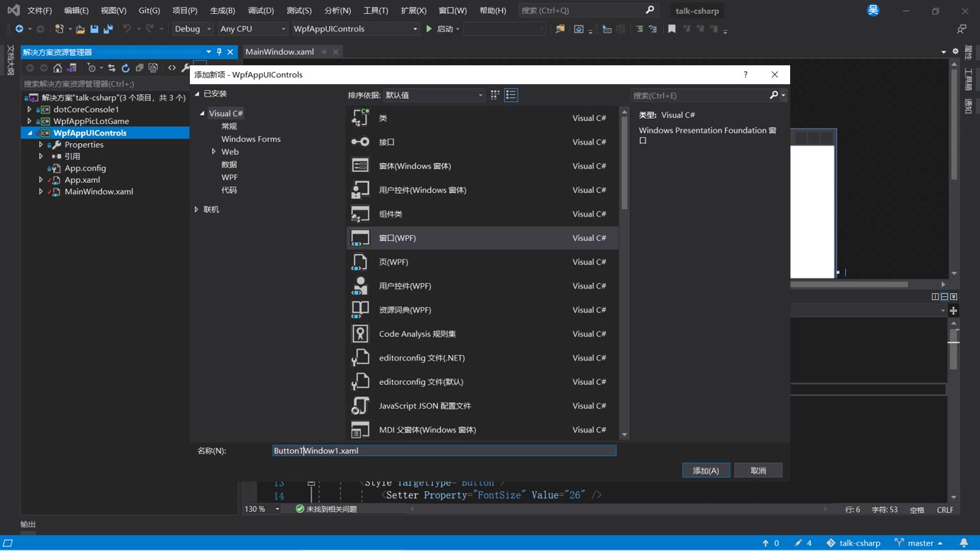Pick the 窗体(Windows 窗体) template icon

point(360,166)
